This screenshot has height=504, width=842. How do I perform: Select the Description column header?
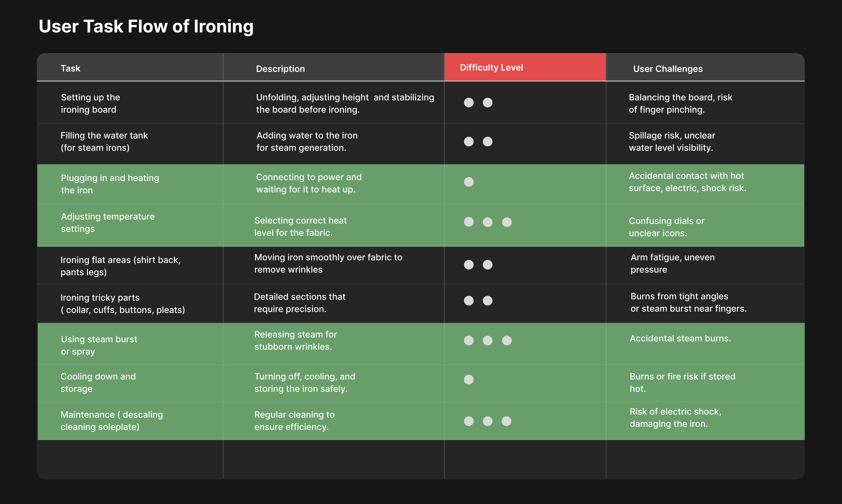(x=280, y=69)
